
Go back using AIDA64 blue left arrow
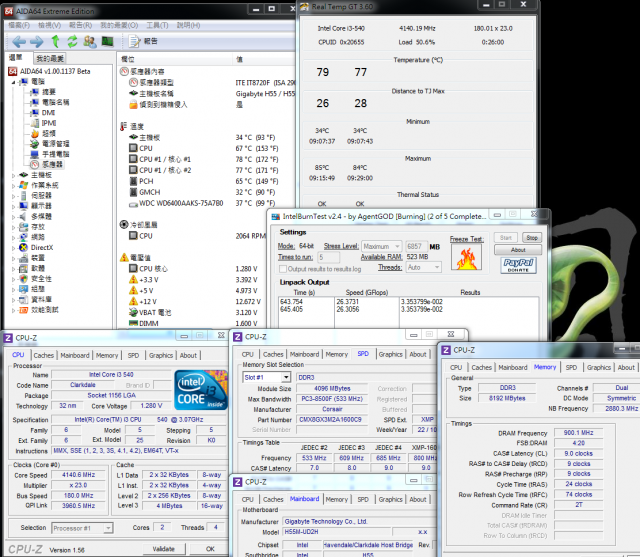19,41
